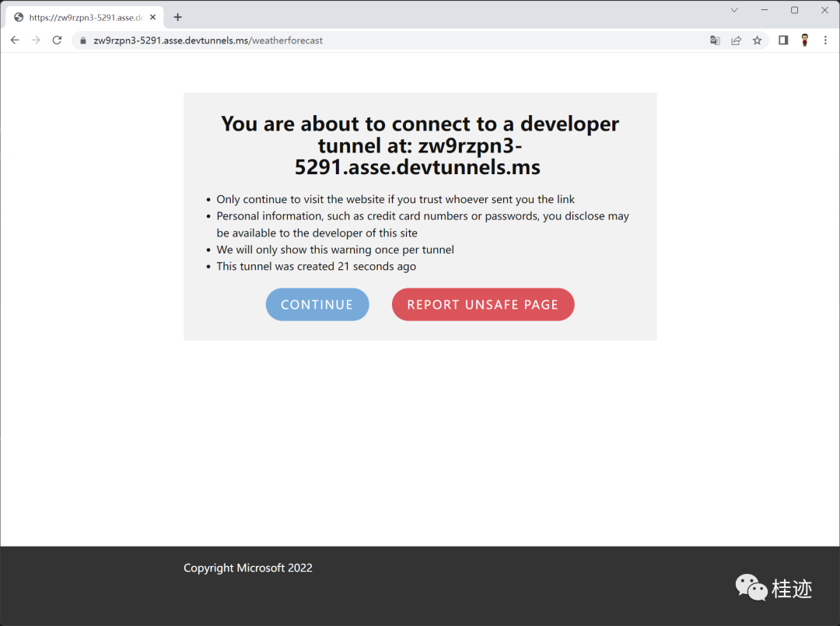This screenshot has width=840, height=626.
Task: Click 'Only continue to visit the website' bullet
Action: pos(395,199)
